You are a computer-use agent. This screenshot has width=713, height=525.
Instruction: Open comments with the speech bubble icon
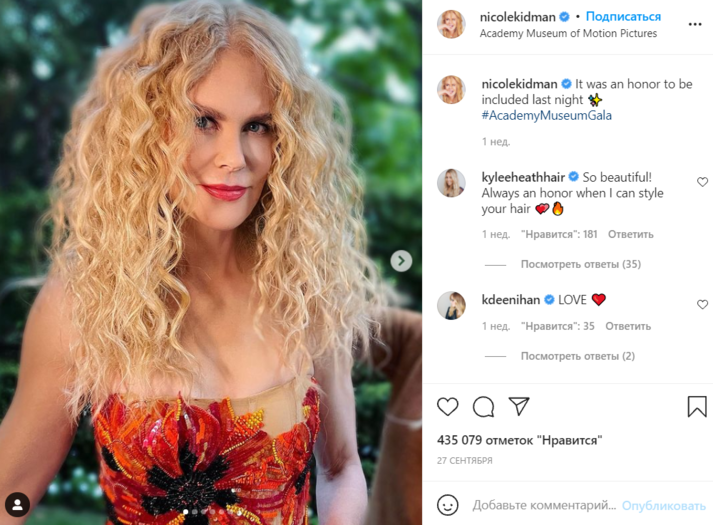pyautogui.click(x=483, y=406)
